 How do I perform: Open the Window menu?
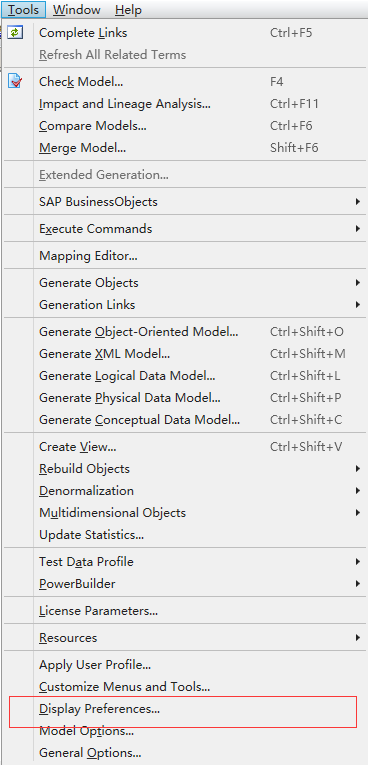pos(77,9)
